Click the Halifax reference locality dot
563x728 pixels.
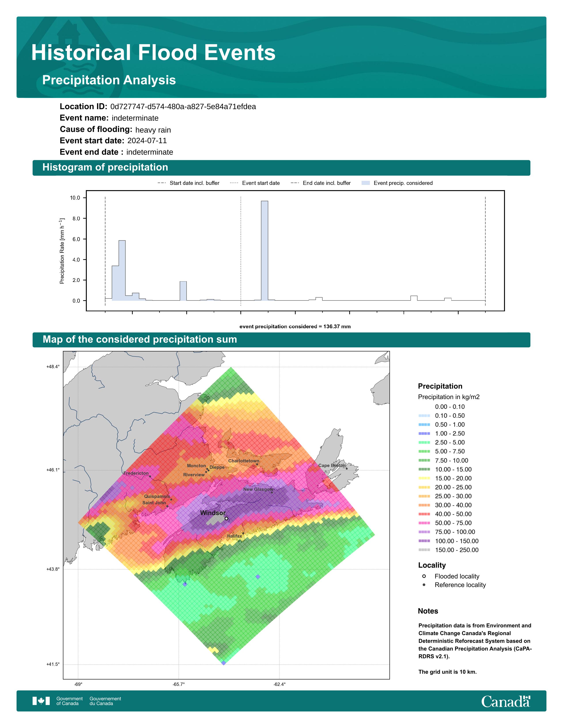(243, 533)
